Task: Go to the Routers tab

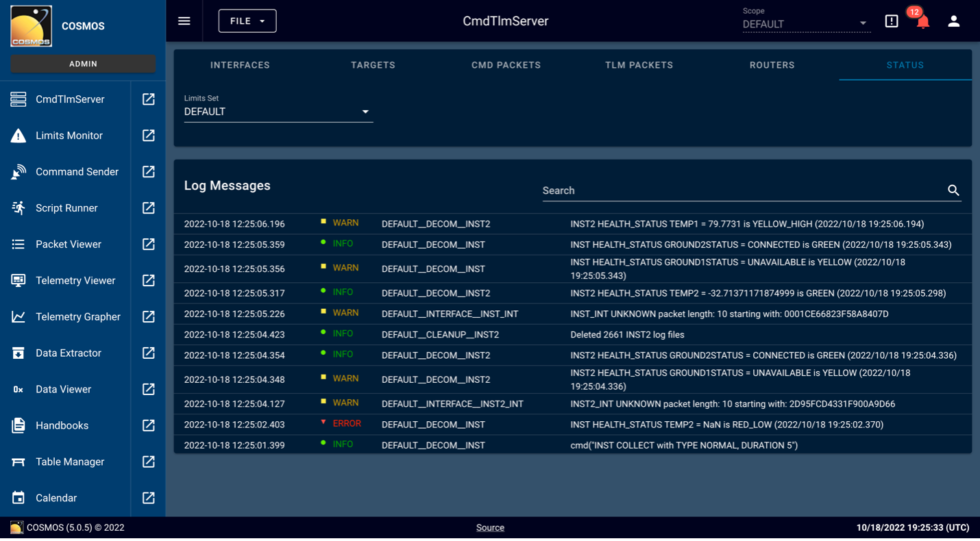Action: (772, 65)
